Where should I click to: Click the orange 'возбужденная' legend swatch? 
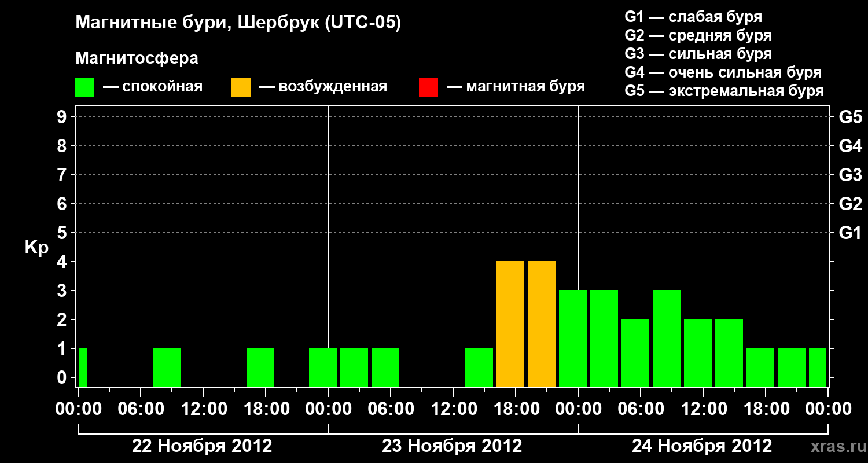pos(241,87)
